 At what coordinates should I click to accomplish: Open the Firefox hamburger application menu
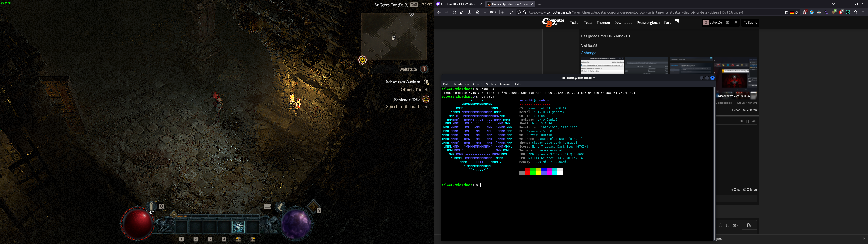863,12
